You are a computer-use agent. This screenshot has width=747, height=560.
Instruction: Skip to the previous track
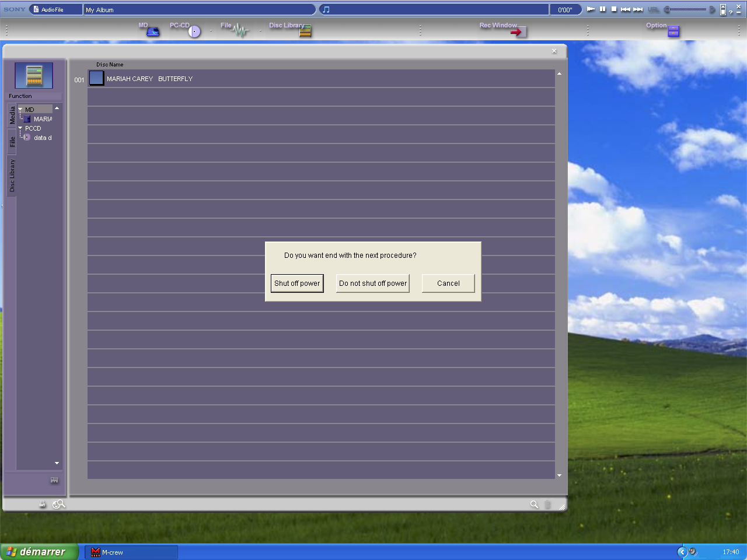tap(626, 9)
